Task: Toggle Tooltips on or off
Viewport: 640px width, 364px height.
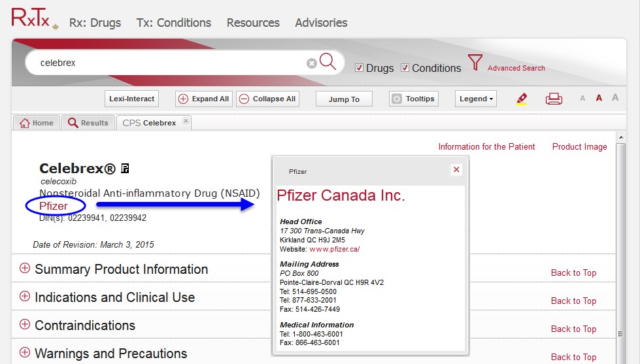Action: pyautogui.click(x=413, y=99)
